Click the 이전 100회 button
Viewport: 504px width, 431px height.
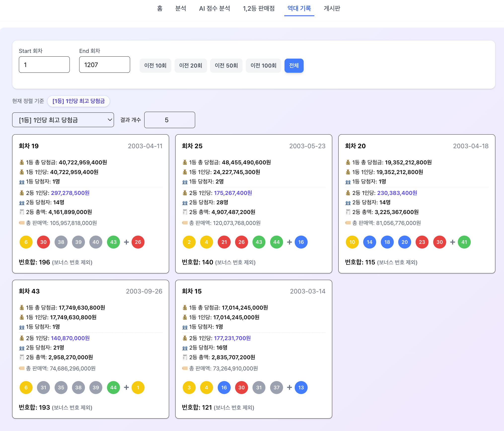pos(263,66)
